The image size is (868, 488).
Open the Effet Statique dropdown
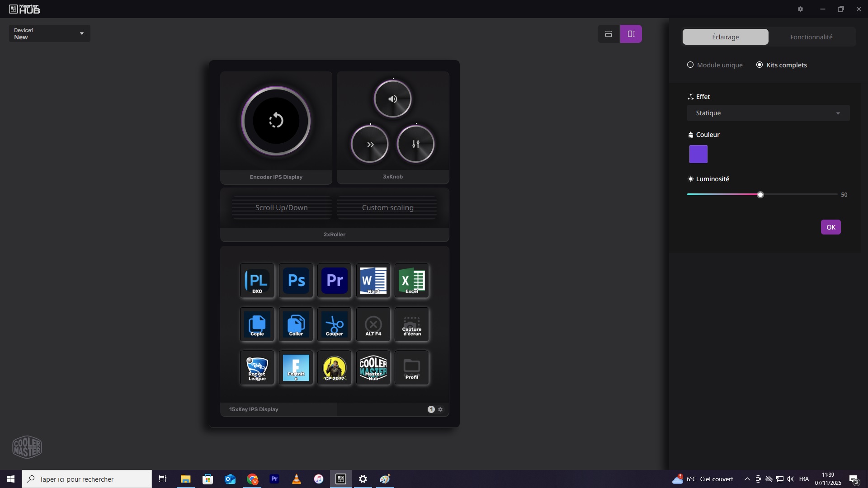(768, 113)
